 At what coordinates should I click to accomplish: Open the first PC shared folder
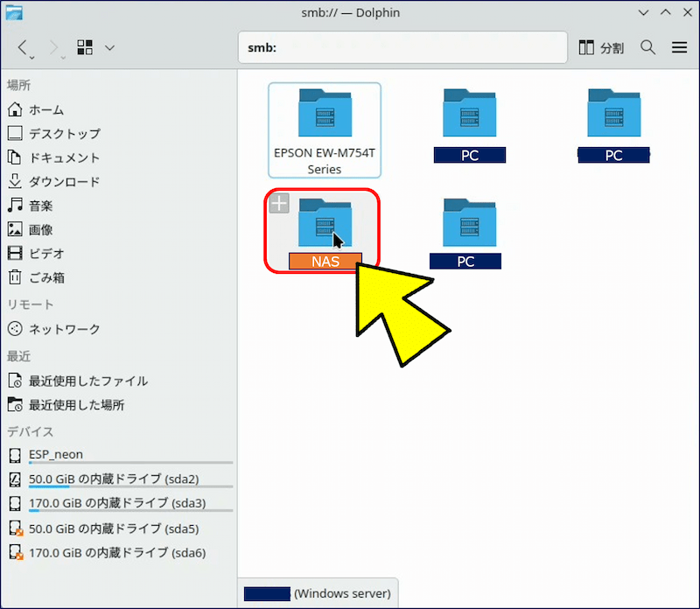(x=469, y=114)
